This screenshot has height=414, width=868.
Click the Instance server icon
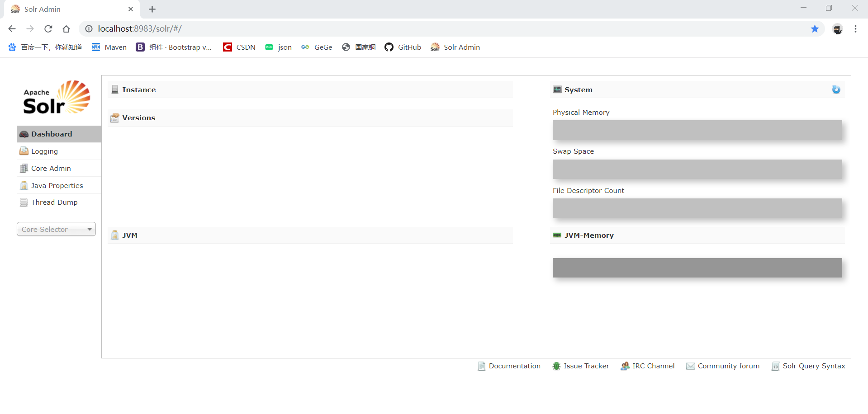(x=115, y=89)
